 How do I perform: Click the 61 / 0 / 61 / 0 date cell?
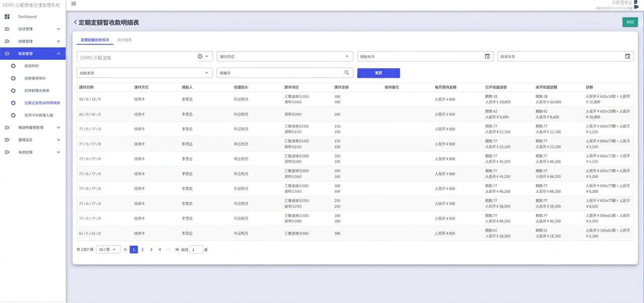click(90, 234)
